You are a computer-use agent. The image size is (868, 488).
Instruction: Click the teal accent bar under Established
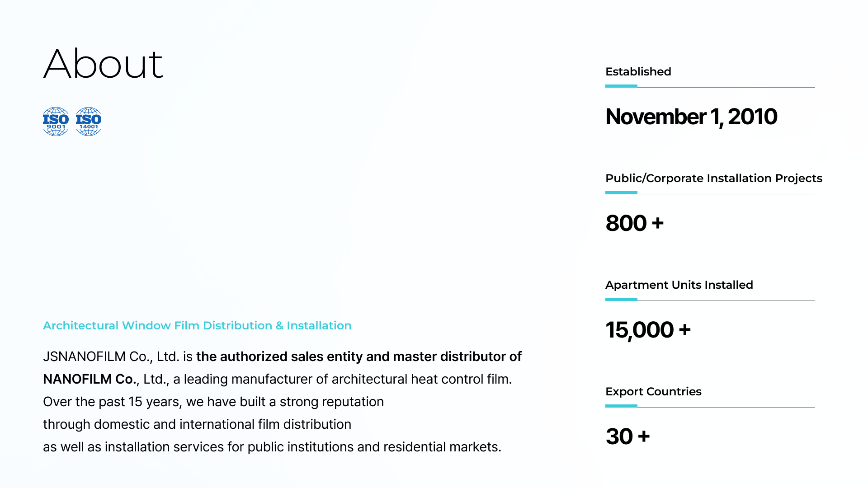point(621,86)
